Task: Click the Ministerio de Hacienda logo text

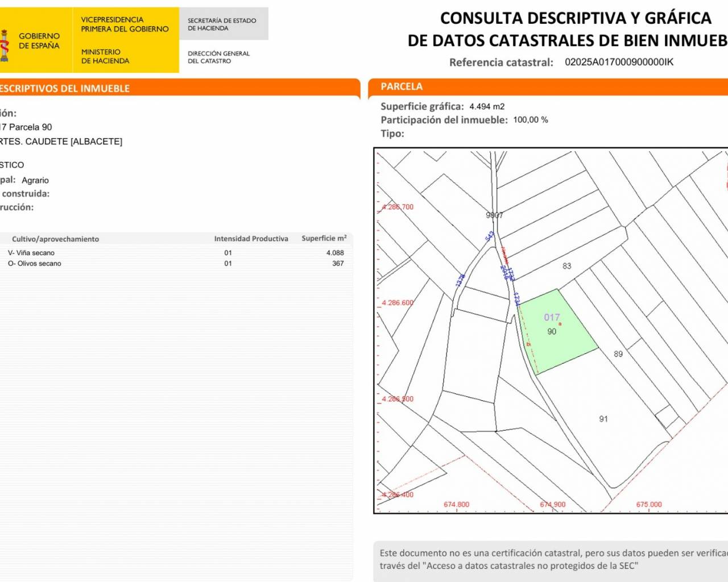Action: coord(105,56)
